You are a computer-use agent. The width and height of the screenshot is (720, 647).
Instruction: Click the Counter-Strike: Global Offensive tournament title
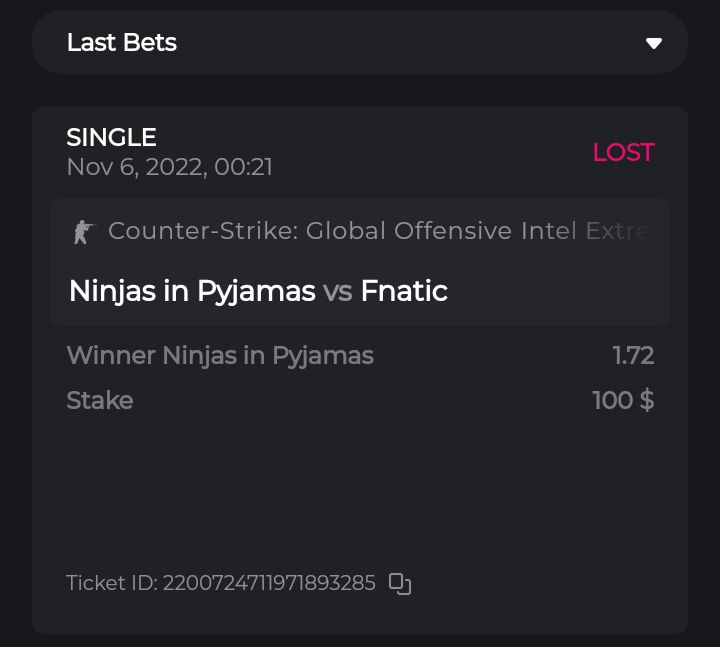(310, 231)
